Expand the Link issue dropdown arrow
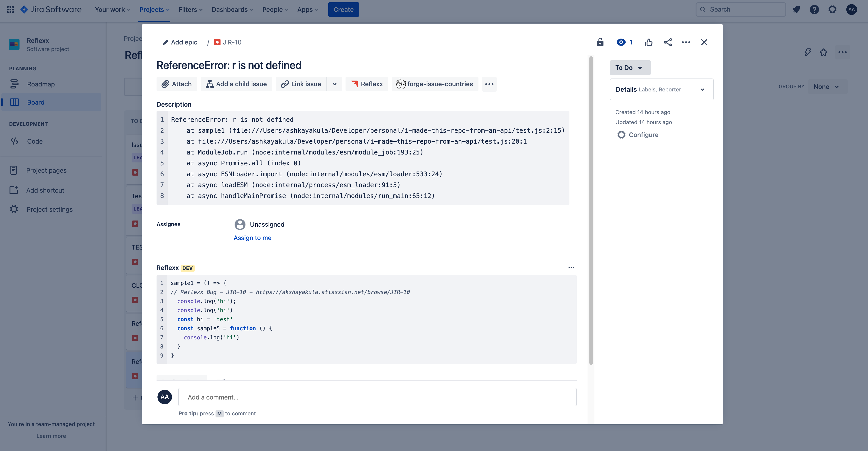Image resolution: width=868 pixels, height=451 pixels. tap(335, 84)
